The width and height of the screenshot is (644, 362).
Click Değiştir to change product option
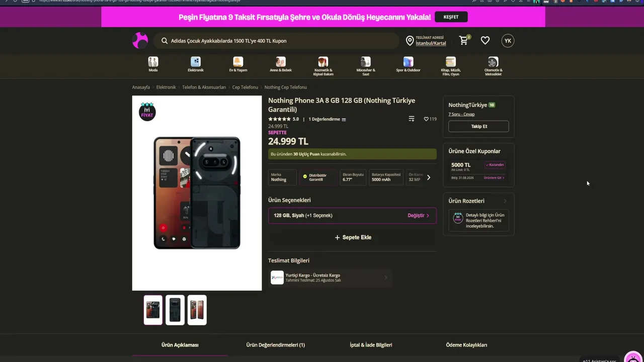pyautogui.click(x=418, y=216)
